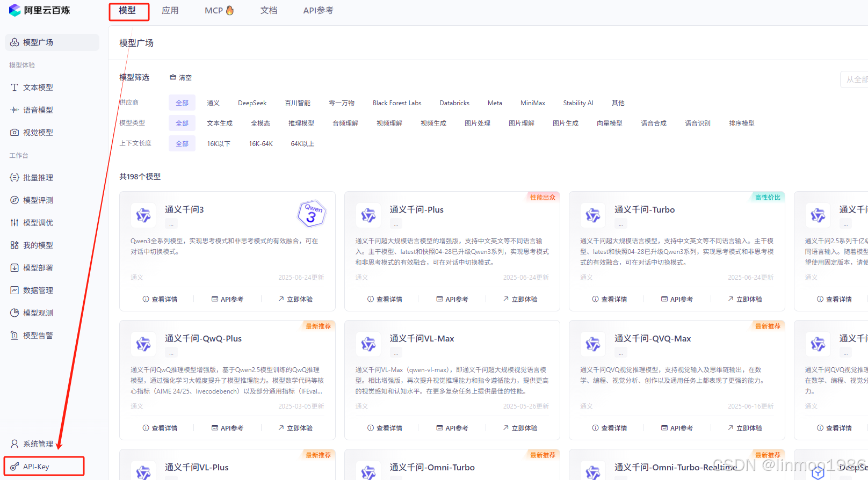Click the 清空 filter clear icon
Screen dimensions: 868x480
173,77
